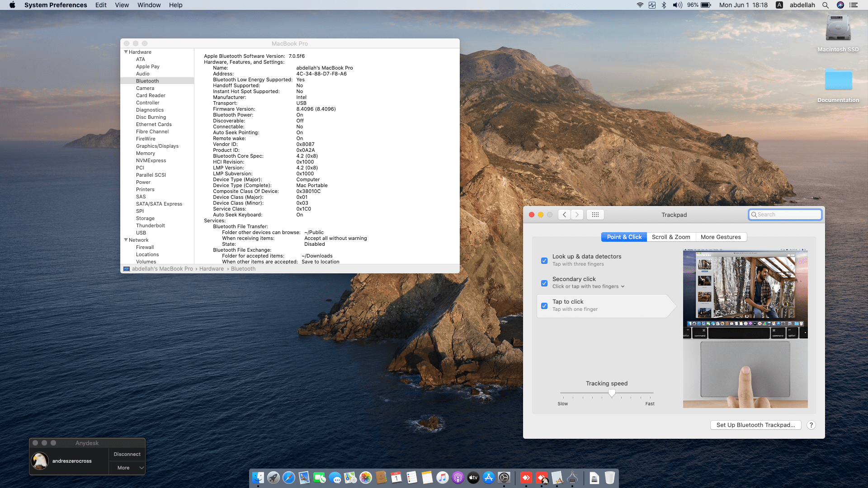Toggle the Secondary click checkbox
The height and width of the screenshot is (488, 868).
pyautogui.click(x=544, y=283)
